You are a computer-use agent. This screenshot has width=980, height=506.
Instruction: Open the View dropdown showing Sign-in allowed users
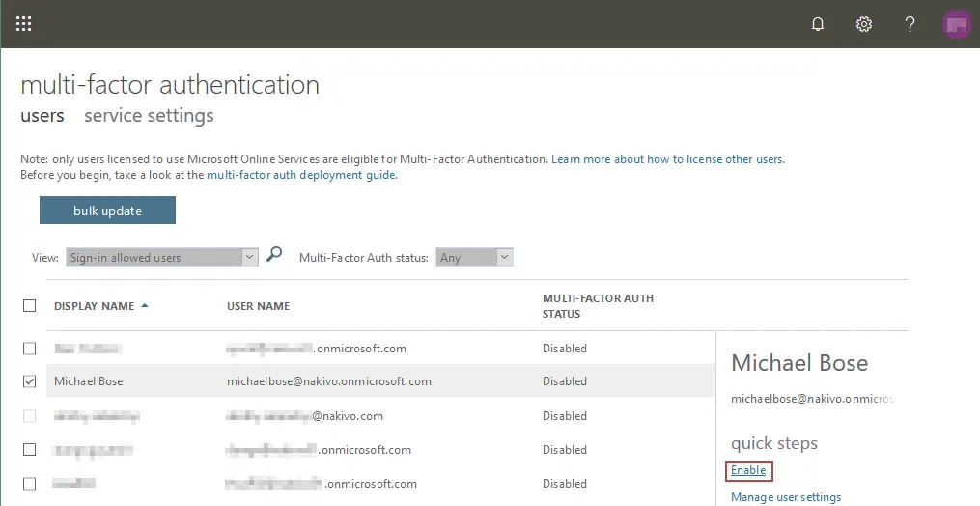pos(162,257)
